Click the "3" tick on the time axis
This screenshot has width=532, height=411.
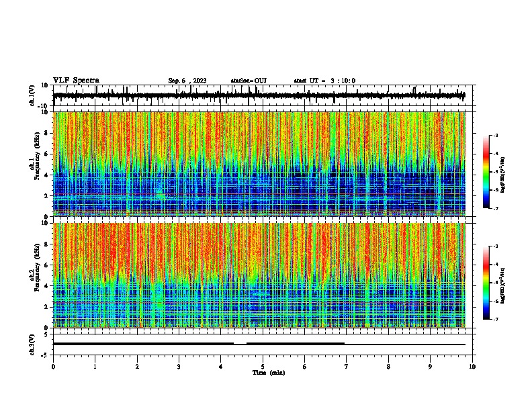179,367
